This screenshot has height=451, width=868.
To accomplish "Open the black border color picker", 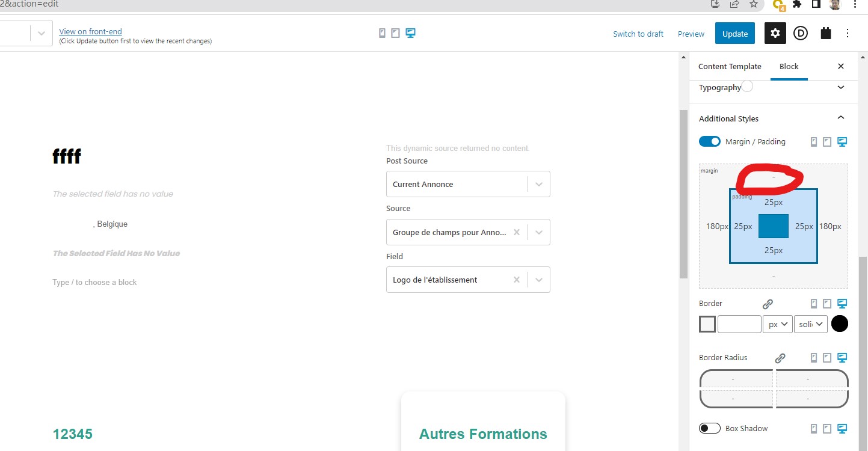I will coord(840,324).
